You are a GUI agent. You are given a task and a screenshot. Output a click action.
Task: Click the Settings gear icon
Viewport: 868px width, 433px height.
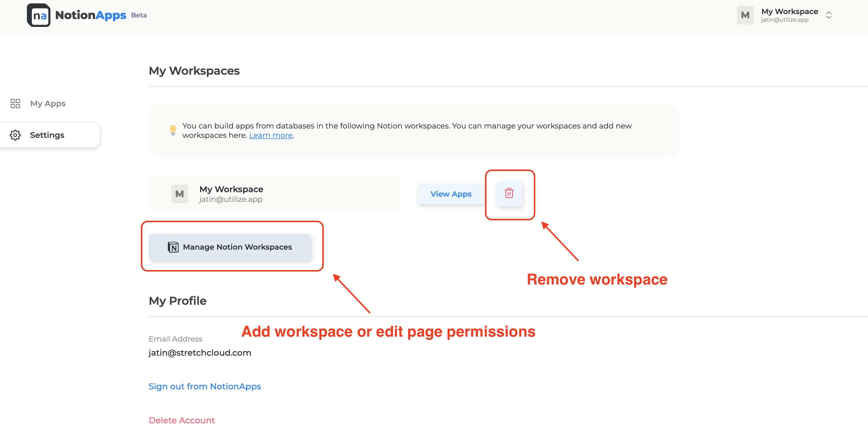click(15, 135)
